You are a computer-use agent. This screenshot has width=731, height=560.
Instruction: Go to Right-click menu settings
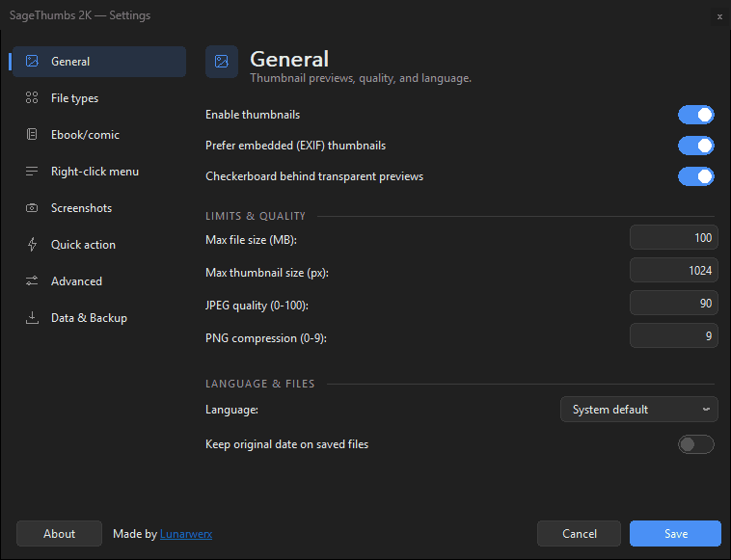tap(99, 172)
